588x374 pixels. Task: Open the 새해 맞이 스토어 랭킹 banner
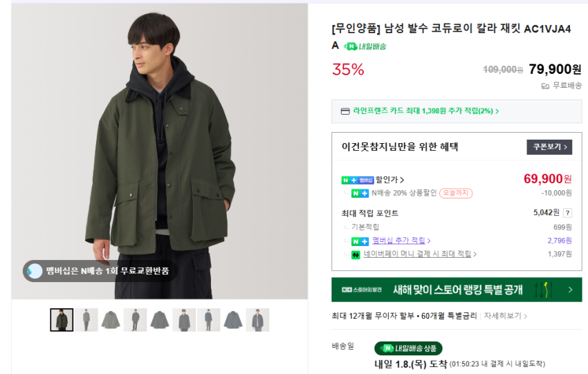(x=457, y=290)
